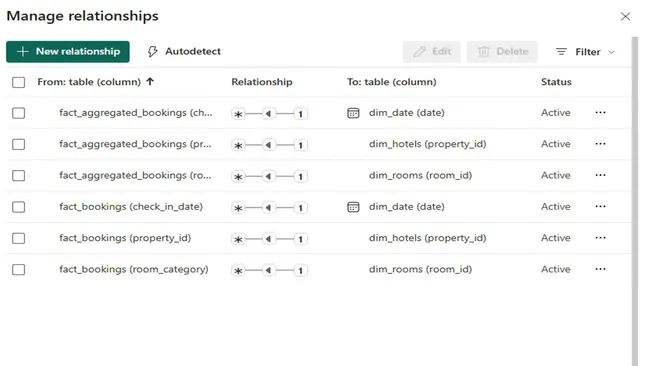The height and width of the screenshot is (366, 650).
Task: Click Active status of fact_bookings (room_category) row
Action: click(x=555, y=269)
